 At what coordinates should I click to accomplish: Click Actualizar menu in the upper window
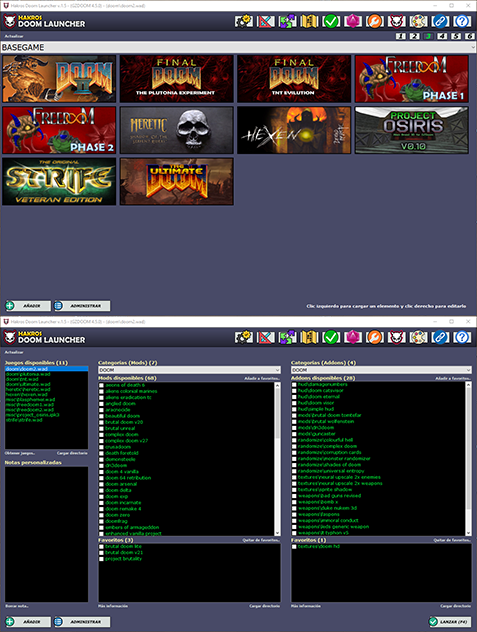point(14,36)
